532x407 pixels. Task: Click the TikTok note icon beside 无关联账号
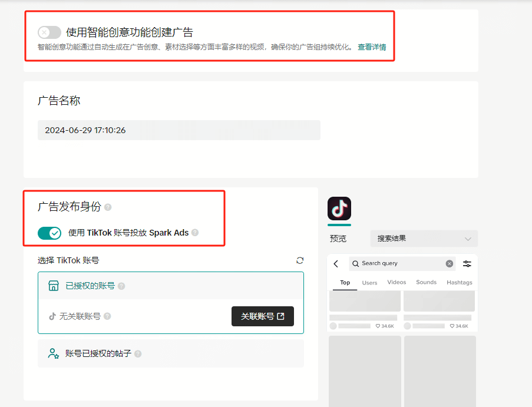(x=52, y=316)
